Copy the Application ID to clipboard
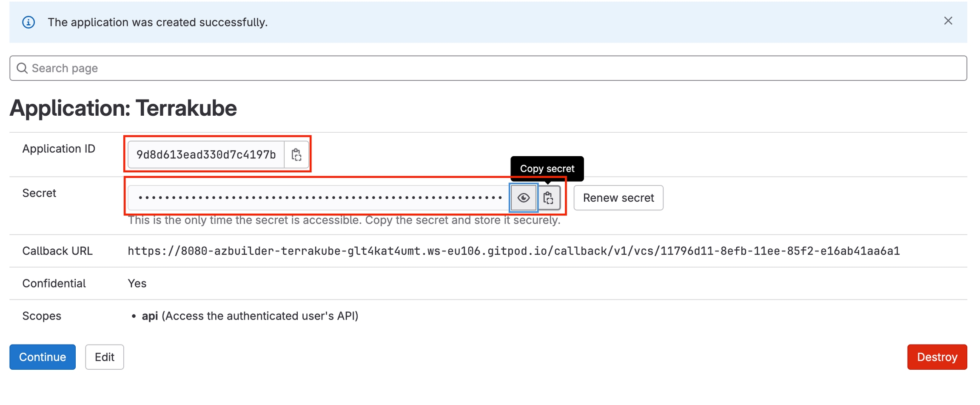This screenshot has width=980, height=405. pos(296,155)
